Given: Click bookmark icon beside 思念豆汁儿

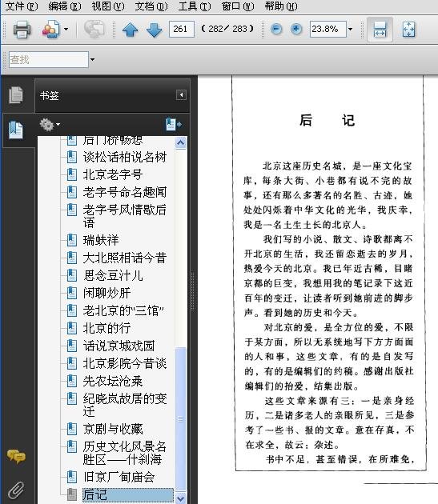Looking at the screenshot, I should point(72,275).
